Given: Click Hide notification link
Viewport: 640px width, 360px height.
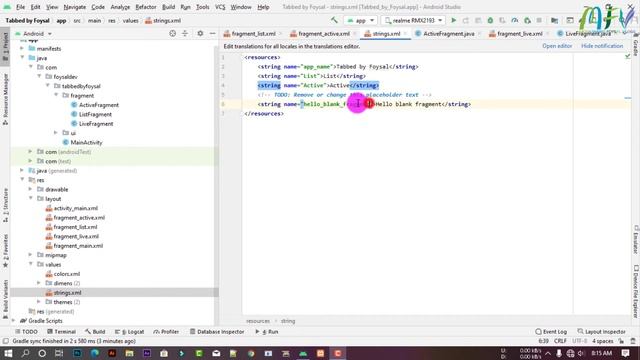Looking at the screenshot, I should coord(602,46).
